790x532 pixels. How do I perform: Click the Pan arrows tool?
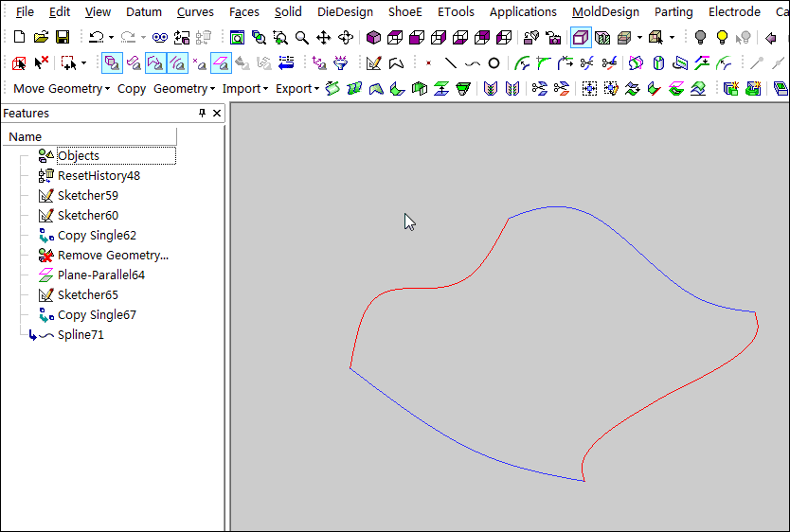(x=323, y=38)
